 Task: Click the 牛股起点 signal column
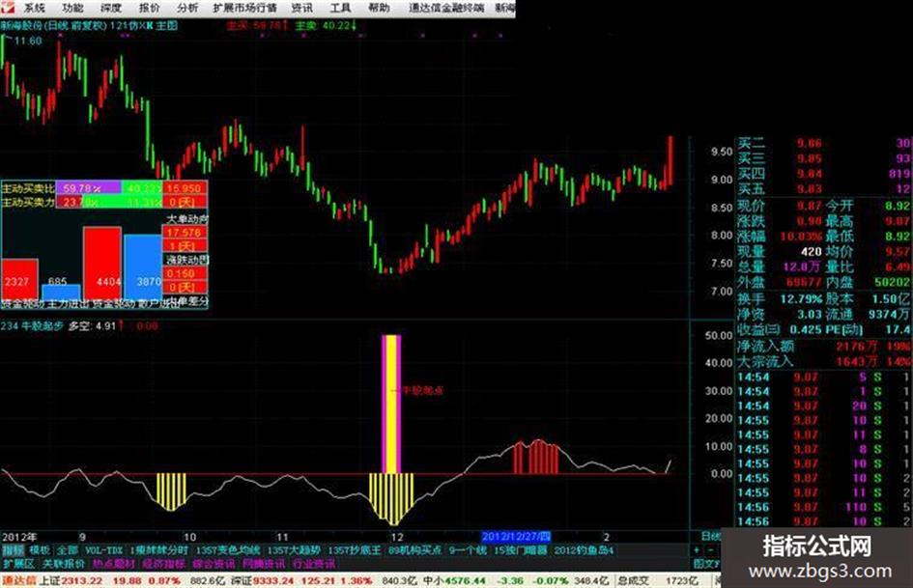click(391, 404)
